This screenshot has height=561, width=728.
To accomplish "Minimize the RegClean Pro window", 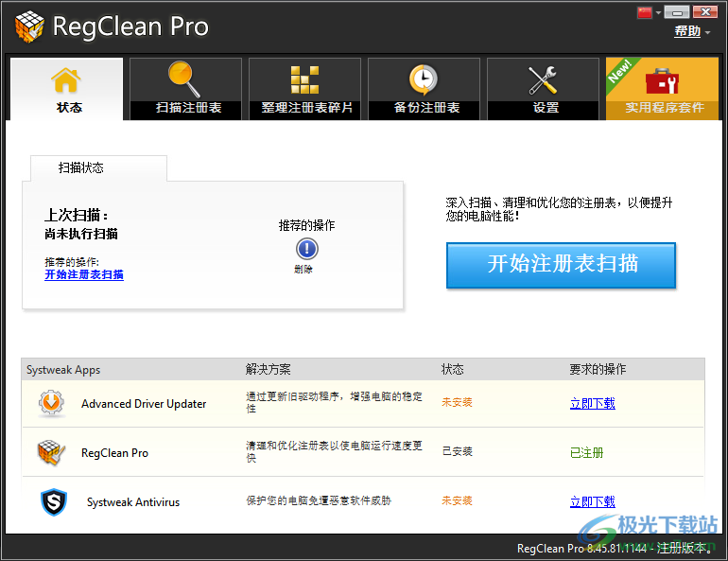I will pyautogui.click(x=676, y=12).
